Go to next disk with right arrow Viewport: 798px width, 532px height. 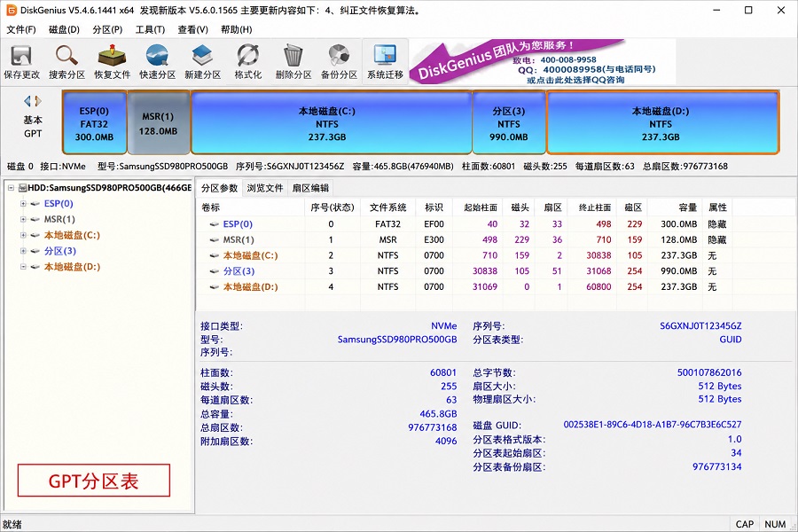click(x=38, y=101)
